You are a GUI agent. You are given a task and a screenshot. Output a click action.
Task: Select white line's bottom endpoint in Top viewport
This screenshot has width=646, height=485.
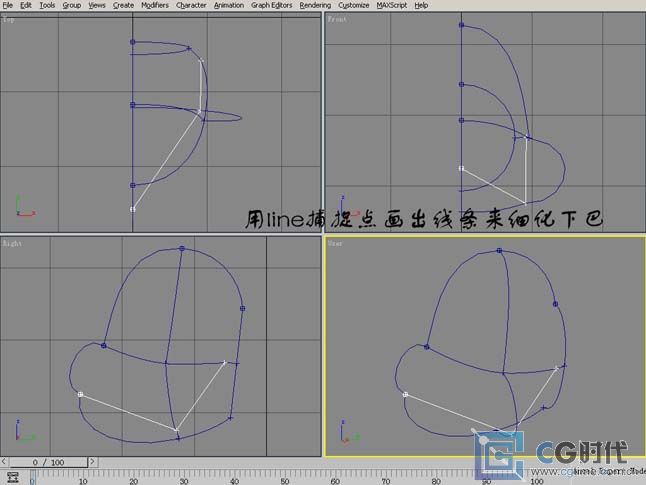pos(133,209)
